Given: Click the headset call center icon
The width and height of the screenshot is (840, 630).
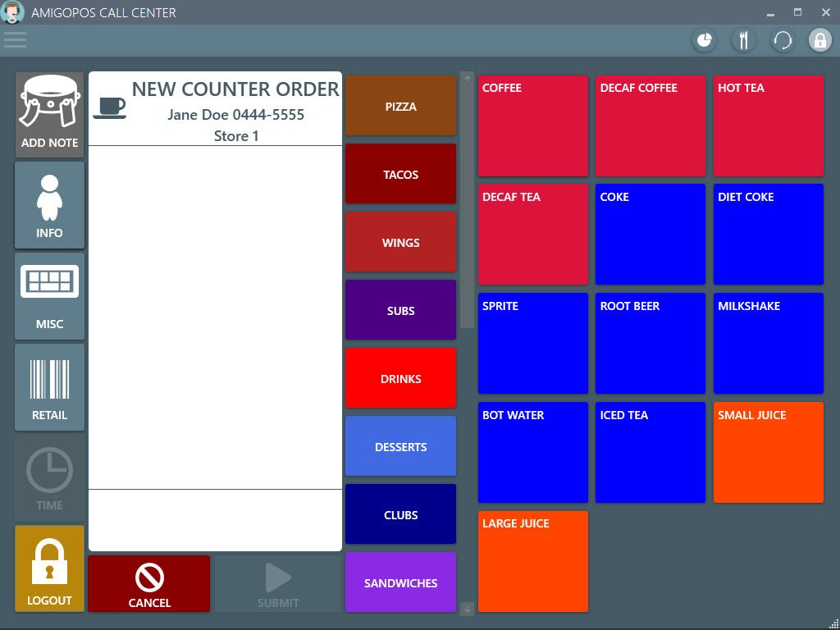Looking at the screenshot, I should pos(783,39).
